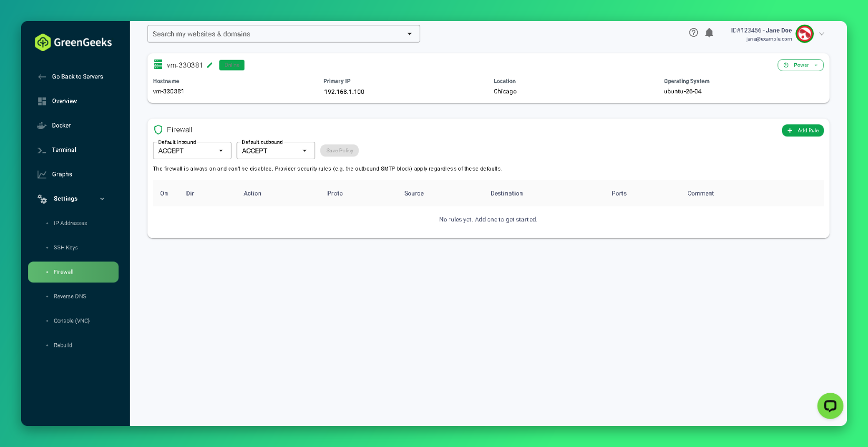The width and height of the screenshot is (868, 447).
Task: Collapse the Settings section chevron
Action: click(x=102, y=199)
